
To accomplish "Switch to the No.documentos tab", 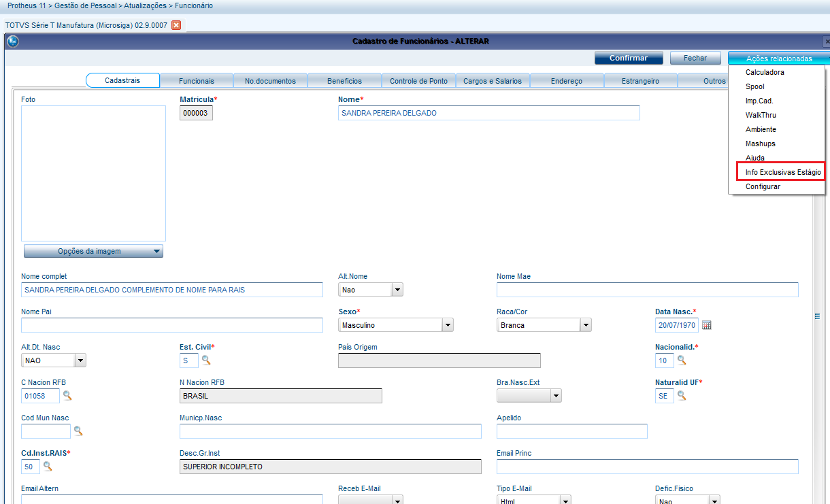I will click(x=270, y=81).
